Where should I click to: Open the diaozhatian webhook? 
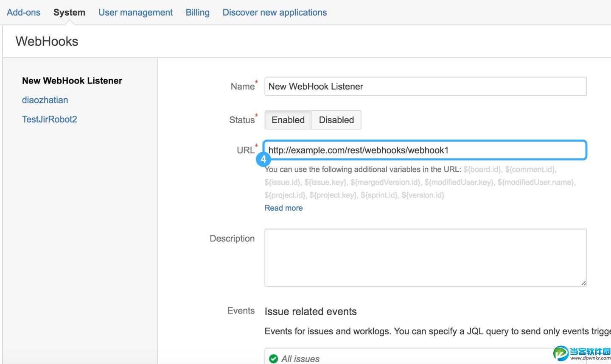(45, 100)
